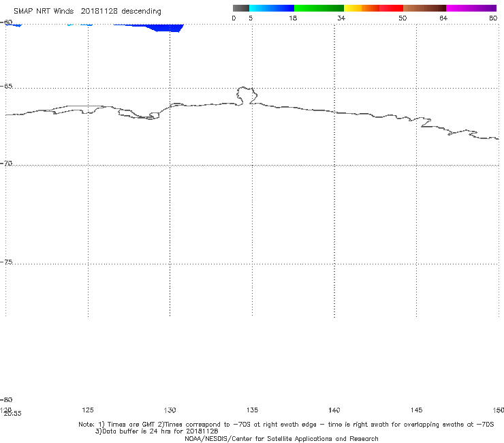Click the title text 'SMAP NRT Winds 20181128 descending'
Viewport: 504px width, 443px height.
click(x=87, y=12)
